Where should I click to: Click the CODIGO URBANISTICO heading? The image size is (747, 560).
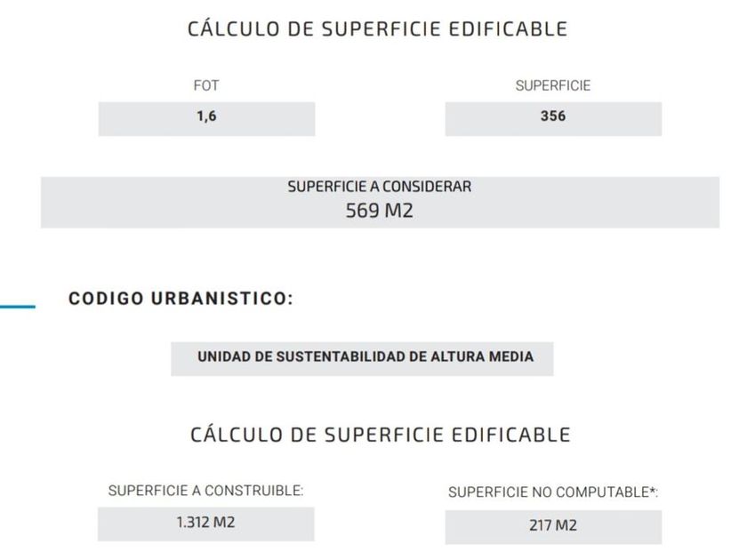(x=181, y=300)
